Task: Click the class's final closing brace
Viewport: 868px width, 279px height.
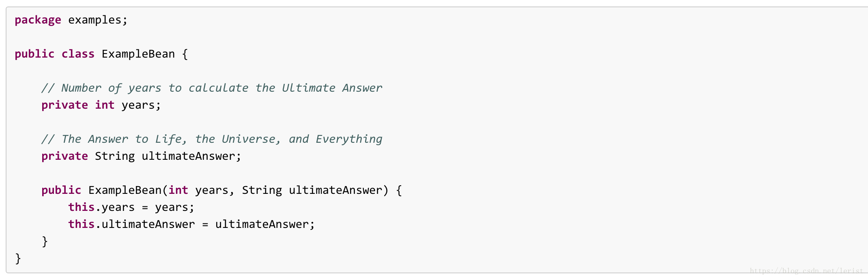Action: coord(18,258)
